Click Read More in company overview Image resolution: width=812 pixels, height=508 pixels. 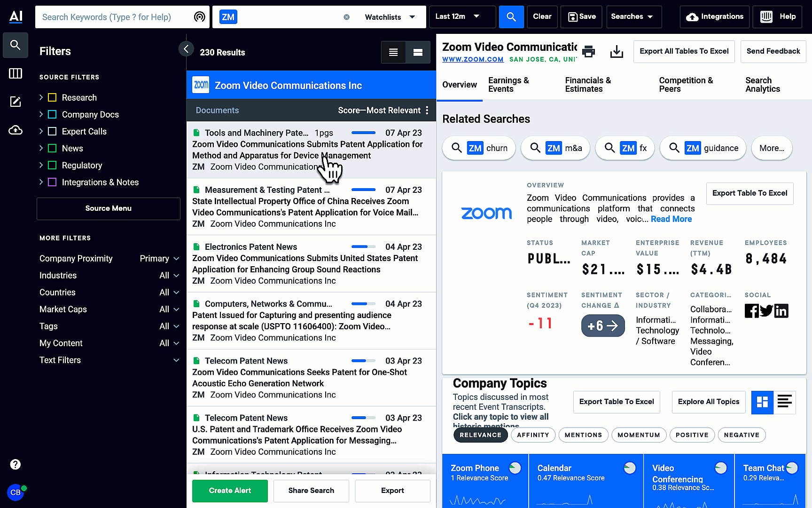pos(671,219)
